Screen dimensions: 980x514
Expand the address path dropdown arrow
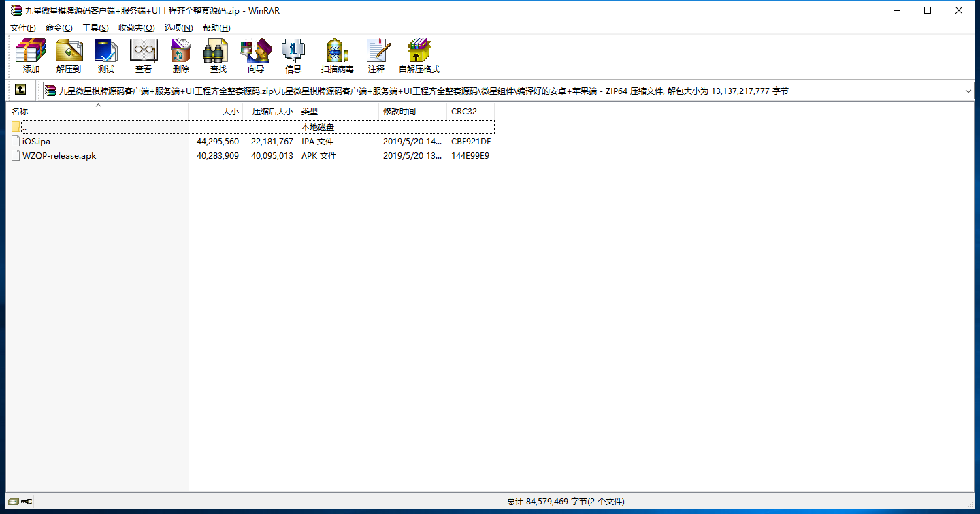pyautogui.click(x=968, y=91)
